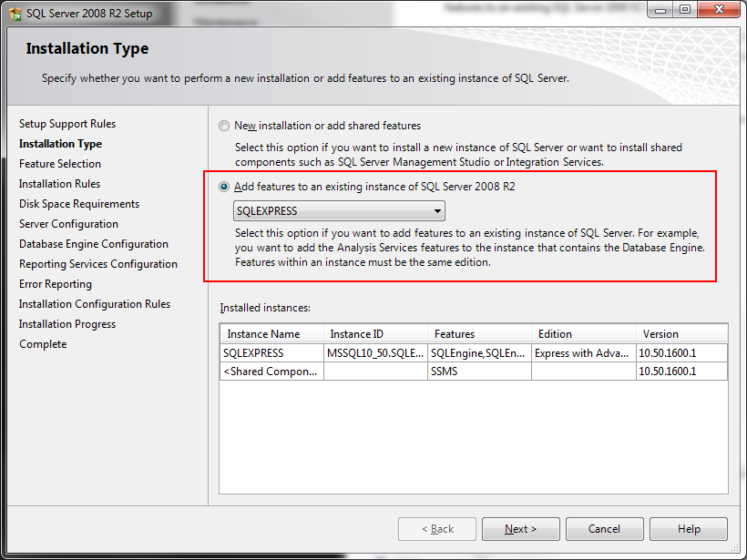
Task: Click version 10.50.1600.1 in the SSMS row
Action: click(681, 372)
